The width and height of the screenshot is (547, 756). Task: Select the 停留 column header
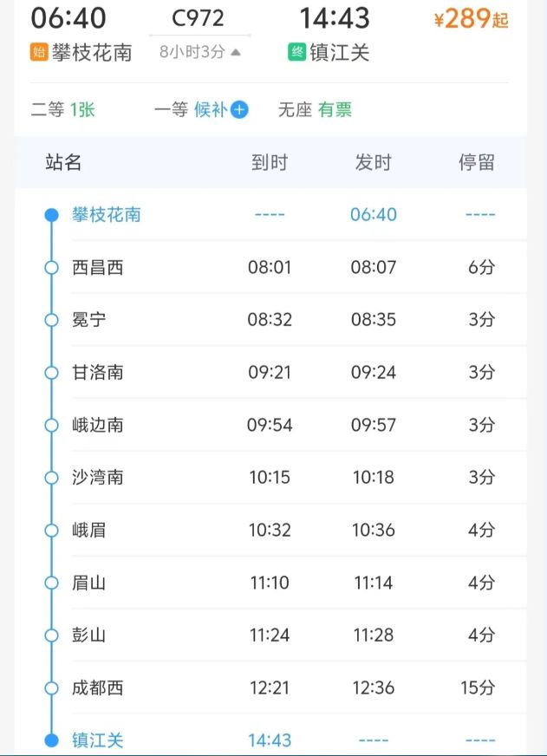tap(477, 162)
